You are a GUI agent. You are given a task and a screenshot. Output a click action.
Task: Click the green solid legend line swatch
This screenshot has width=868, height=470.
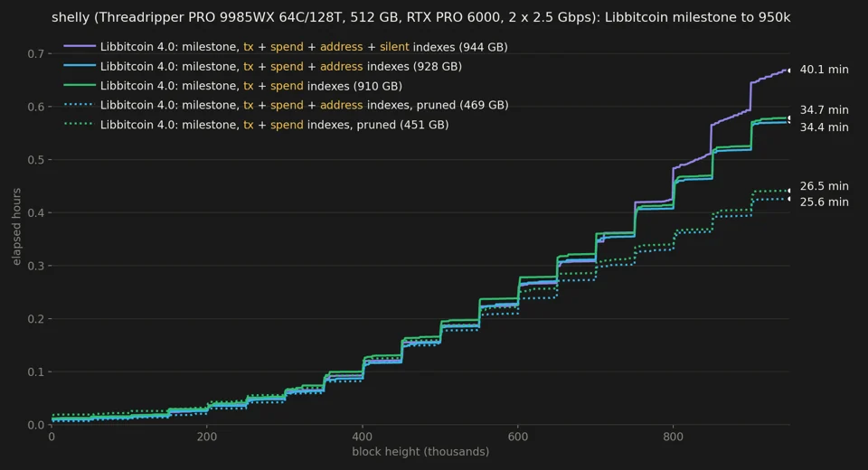point(80,85)
